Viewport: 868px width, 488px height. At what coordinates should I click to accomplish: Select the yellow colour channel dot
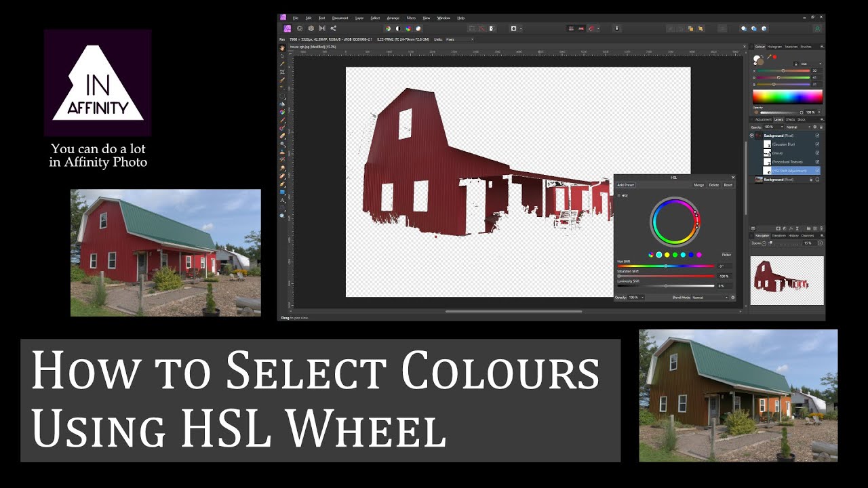click(x=667, y=255)
